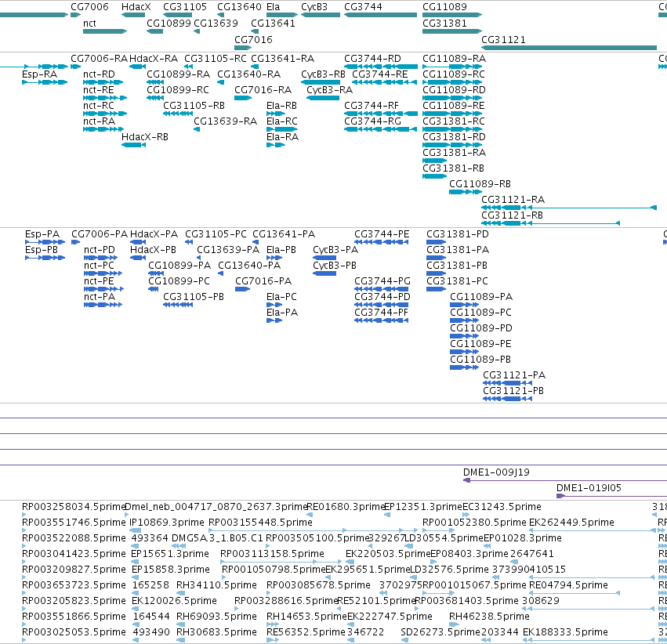Select protein Esp-PB label
This screenshot has width=667, height=644.
(42, 249)
